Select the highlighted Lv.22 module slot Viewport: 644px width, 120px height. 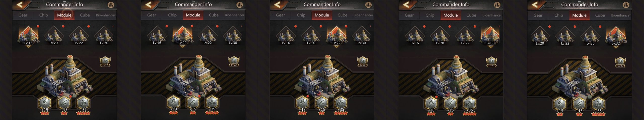[336, 37]
